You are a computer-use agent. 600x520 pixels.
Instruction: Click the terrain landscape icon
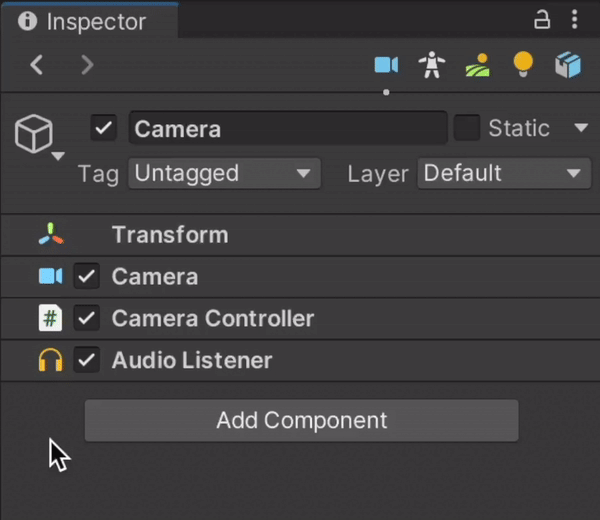pos(478,66)
